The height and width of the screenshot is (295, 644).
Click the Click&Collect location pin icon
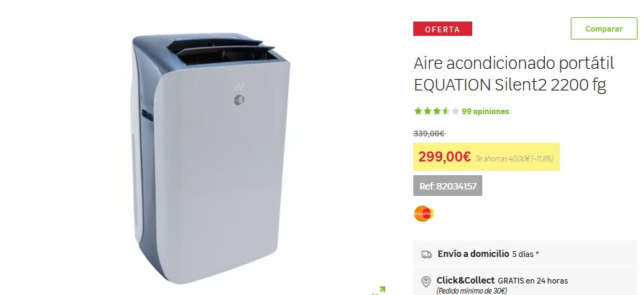426,282
